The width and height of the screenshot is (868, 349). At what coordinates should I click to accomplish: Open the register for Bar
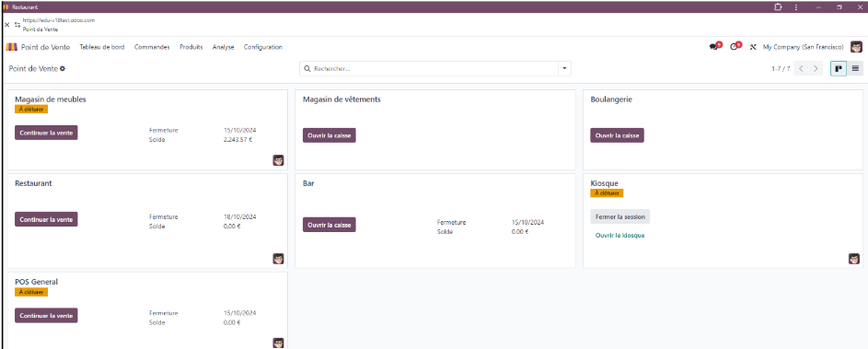click(x=330, y=225)
